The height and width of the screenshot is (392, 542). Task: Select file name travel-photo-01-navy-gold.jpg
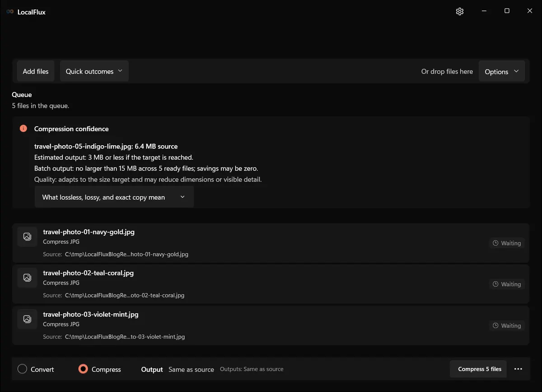coord(89,232)
